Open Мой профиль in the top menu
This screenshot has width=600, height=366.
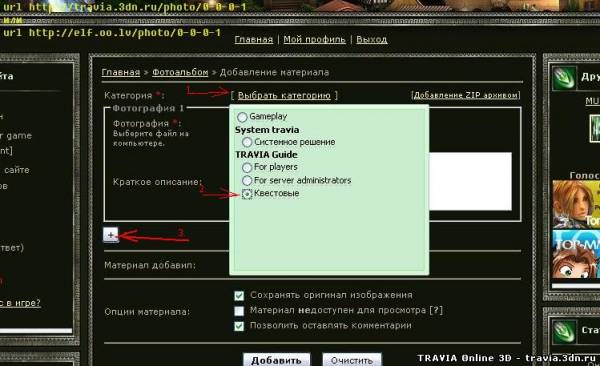click(314, 39)
